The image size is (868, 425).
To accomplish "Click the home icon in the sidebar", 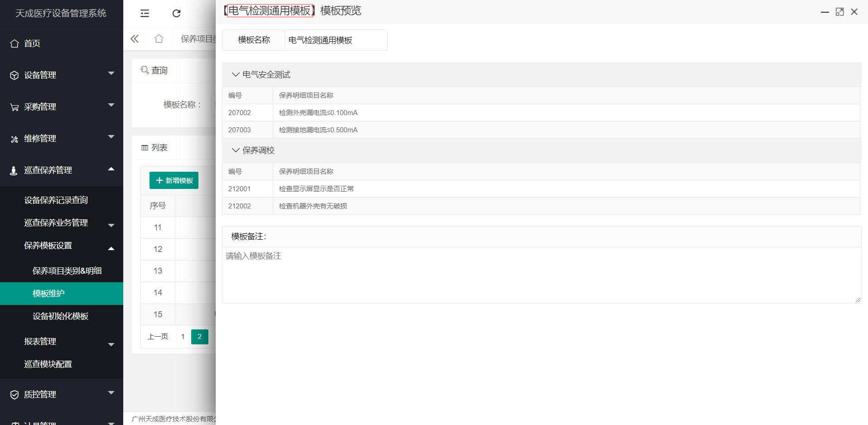I will click(14, 43).
